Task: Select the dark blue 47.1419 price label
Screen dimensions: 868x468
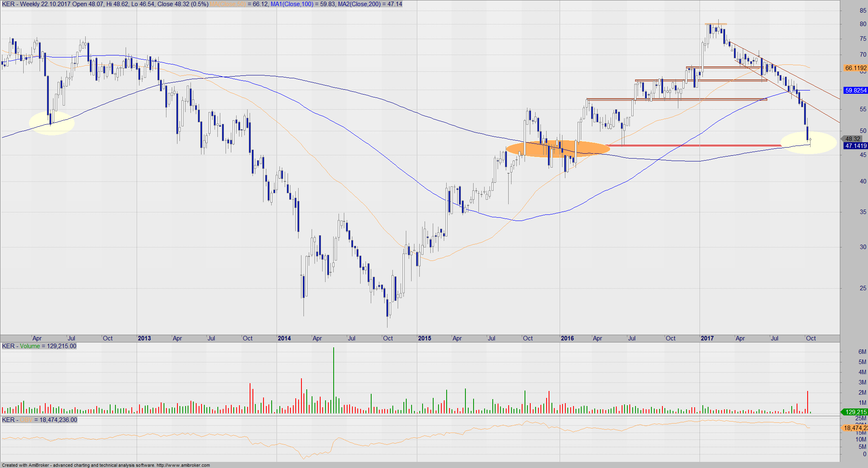Action: [855, 146]
